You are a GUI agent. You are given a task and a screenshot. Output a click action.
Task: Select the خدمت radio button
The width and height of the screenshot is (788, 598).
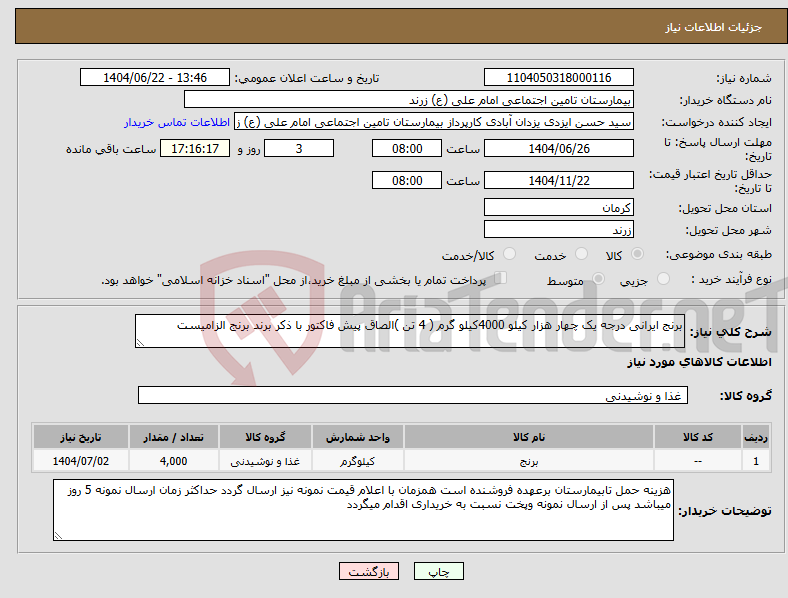(581, 254)
